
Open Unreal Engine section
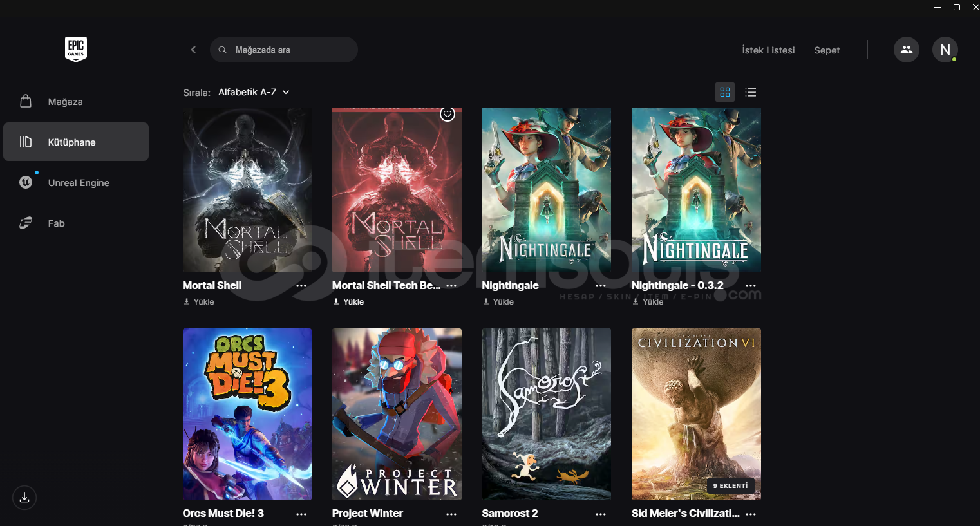pos(76,183)
